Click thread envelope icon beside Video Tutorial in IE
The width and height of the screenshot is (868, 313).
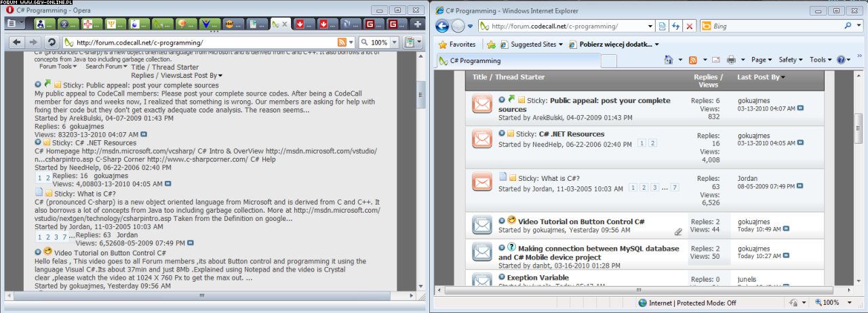pyautogui.click(x=481, y=226)
